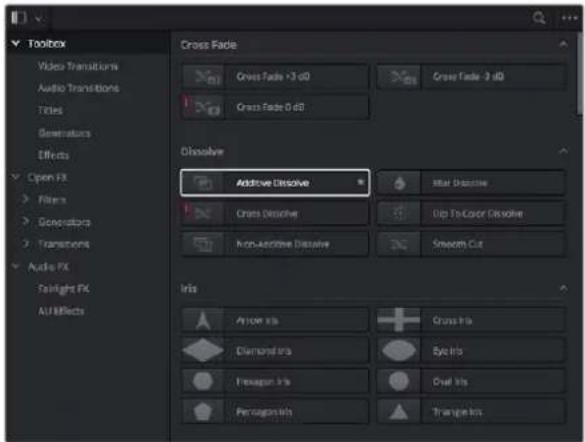Click the Cross Iris plus icon

coord(399,320)
